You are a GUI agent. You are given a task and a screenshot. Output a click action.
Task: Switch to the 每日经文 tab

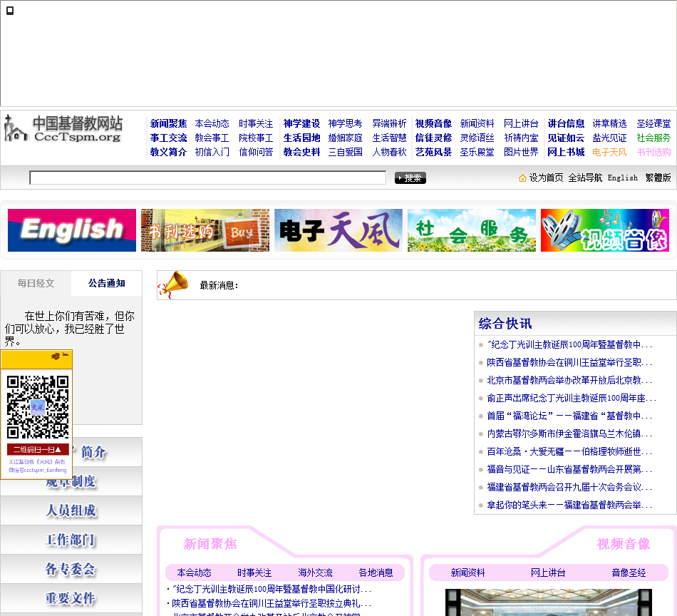(36, 283)
